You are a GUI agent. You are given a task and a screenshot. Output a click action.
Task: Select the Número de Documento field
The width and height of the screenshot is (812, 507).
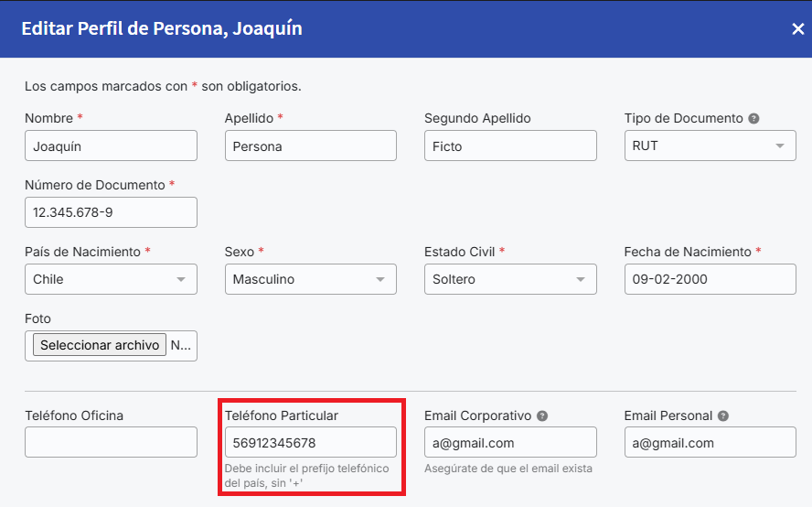coord(111,212)
